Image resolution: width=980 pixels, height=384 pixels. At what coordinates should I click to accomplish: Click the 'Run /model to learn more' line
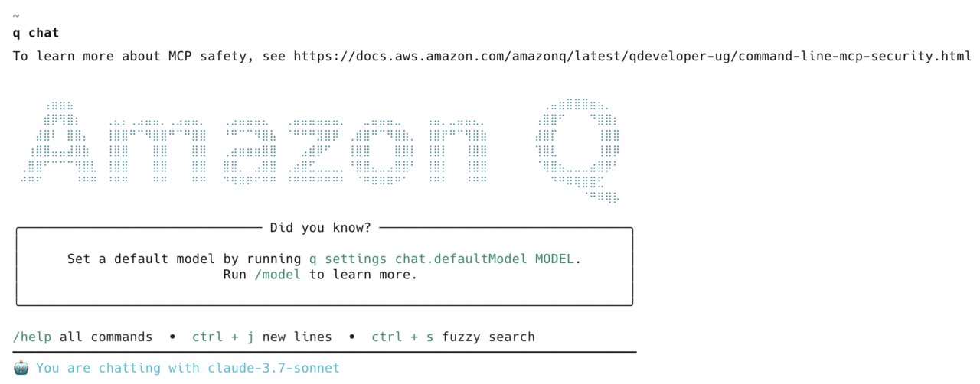(320, 274)
